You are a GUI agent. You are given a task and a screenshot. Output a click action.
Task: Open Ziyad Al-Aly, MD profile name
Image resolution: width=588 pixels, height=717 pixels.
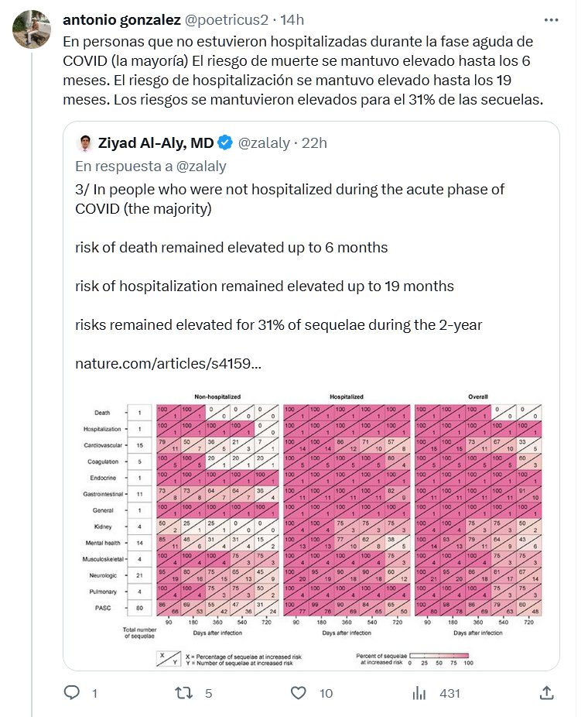[156, 142]
